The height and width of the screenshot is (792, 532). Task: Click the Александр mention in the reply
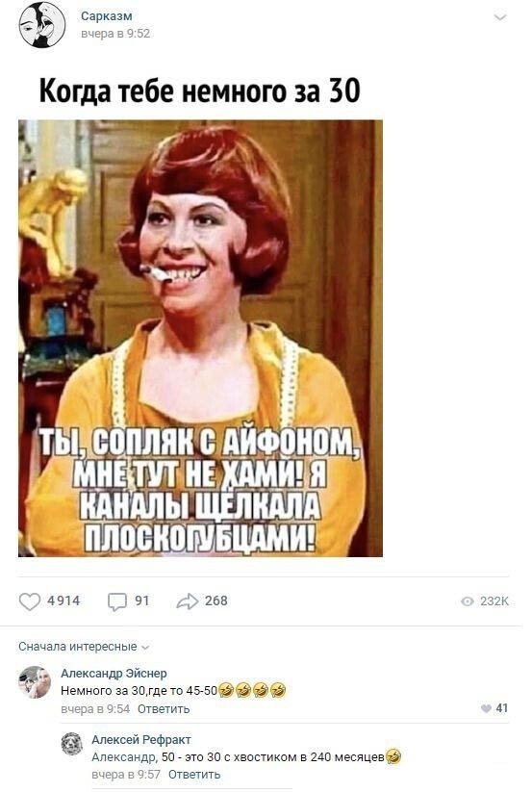click(124, 757)
